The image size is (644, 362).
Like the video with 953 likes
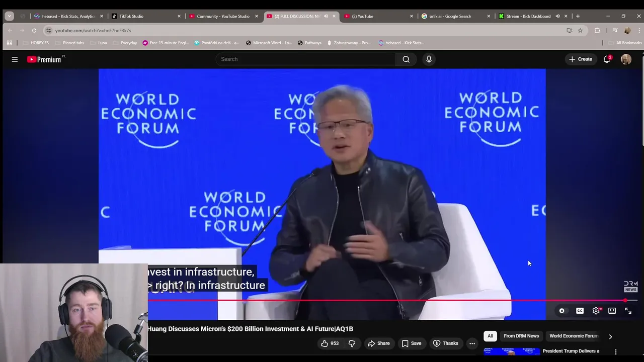point(330,343)
